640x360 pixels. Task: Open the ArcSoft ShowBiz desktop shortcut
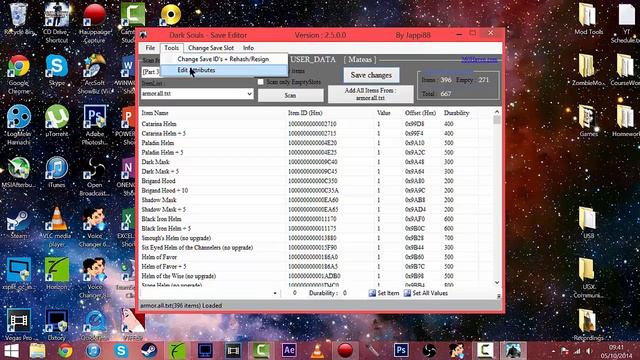tap(95, 73)
